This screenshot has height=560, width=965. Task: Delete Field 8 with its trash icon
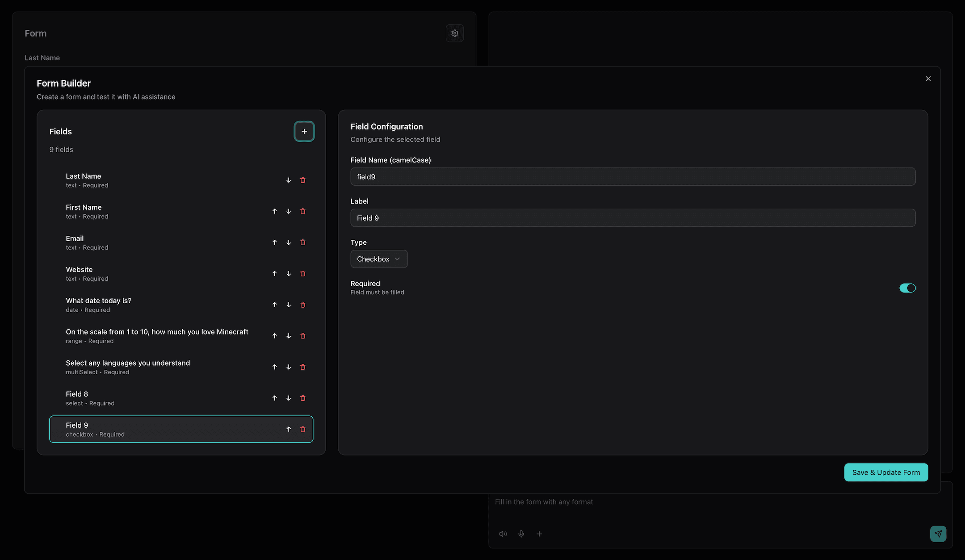(x=303, y=398)
